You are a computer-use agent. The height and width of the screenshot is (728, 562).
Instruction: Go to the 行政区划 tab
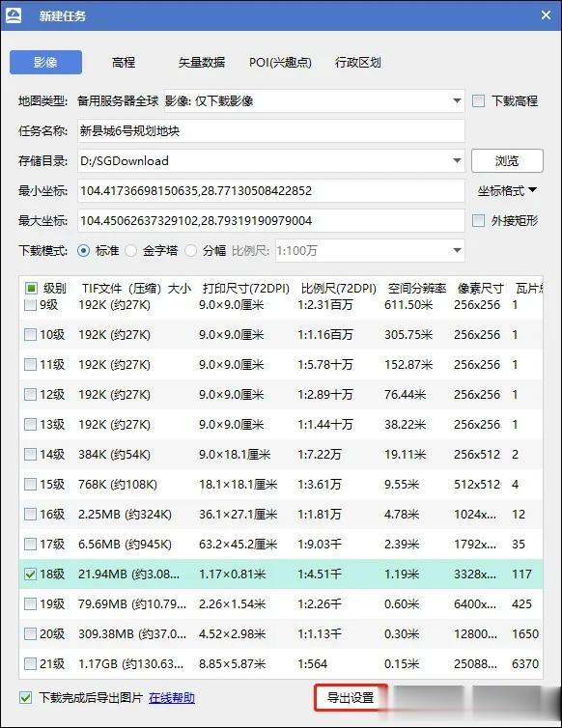click(358, 62)
